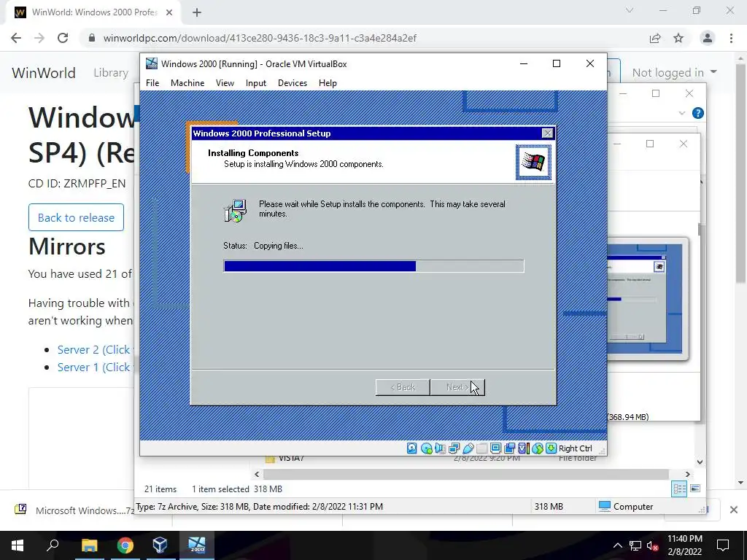This screenshot has width=747, height=560.
Task: Expand the ribbon chevron in File Explorer
Action: [x=682, y=113]
